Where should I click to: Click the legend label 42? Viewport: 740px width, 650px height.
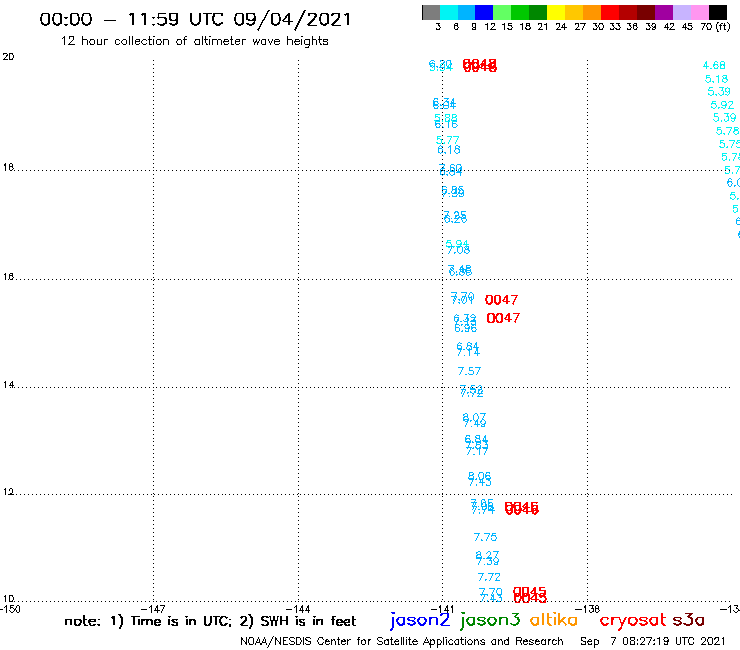669,27
